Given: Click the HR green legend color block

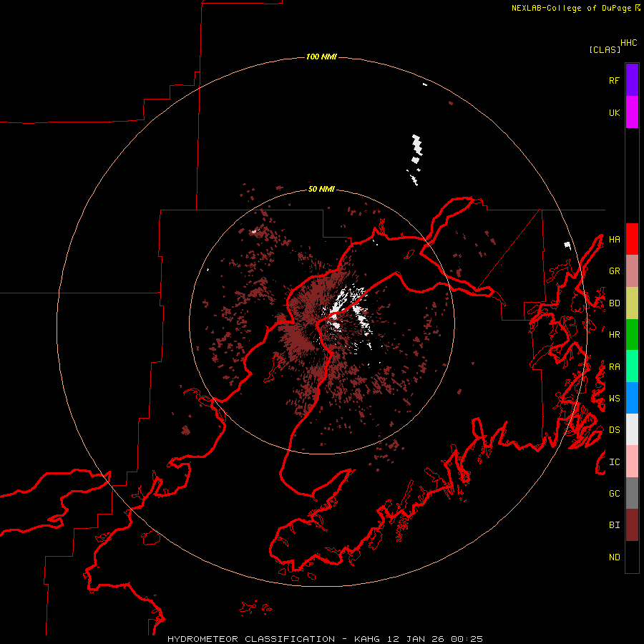Looking at the screenshot, I should (x=632, y=335).
